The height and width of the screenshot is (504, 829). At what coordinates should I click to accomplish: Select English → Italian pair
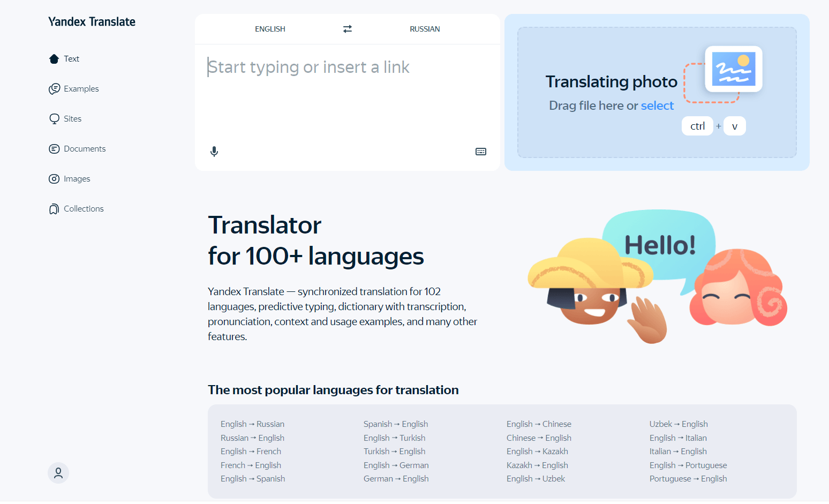coord(678,438)
